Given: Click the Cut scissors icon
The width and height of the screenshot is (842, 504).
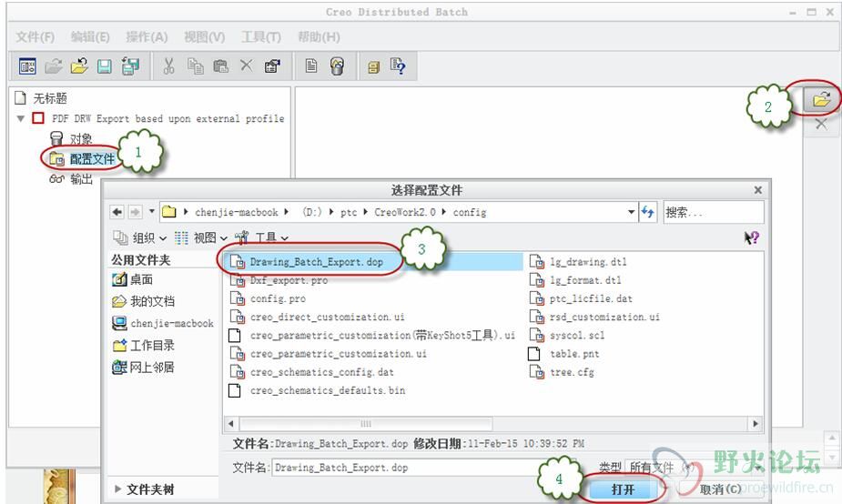Looking at the screenshot, I should click(x=168, y=66).
